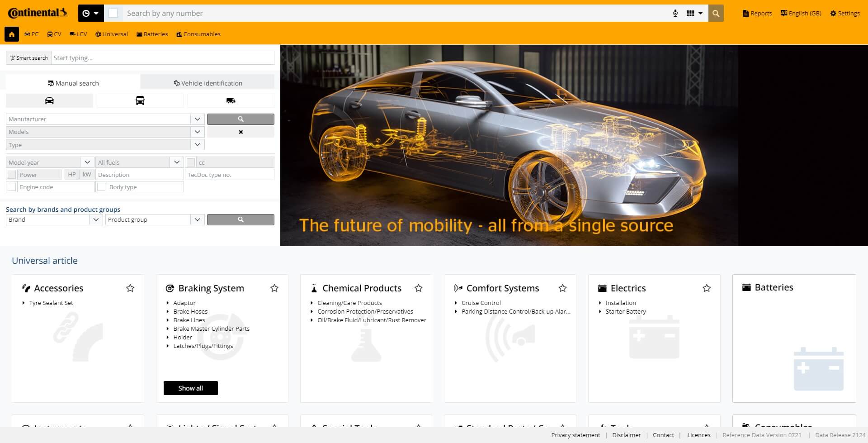Open the Brand dropdown list
Image resolution: width=868 pixels, height=443 pixels.
tap(95, 219)
